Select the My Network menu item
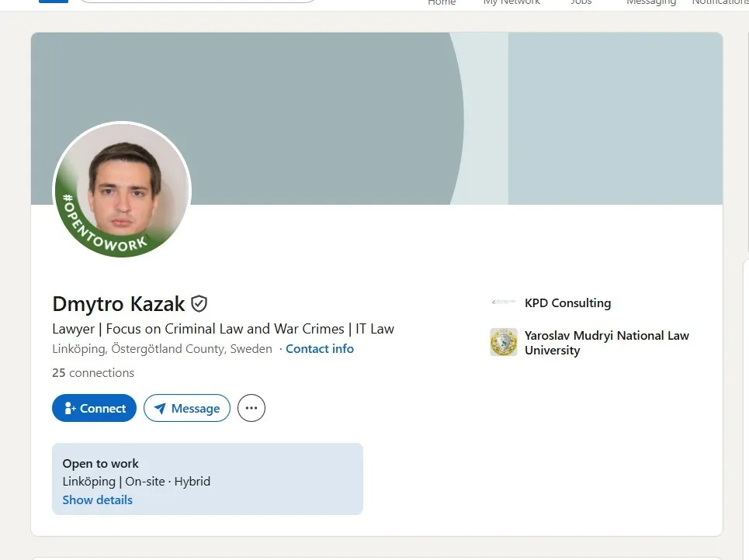This screenshot has width=749, height=560. 511,2
